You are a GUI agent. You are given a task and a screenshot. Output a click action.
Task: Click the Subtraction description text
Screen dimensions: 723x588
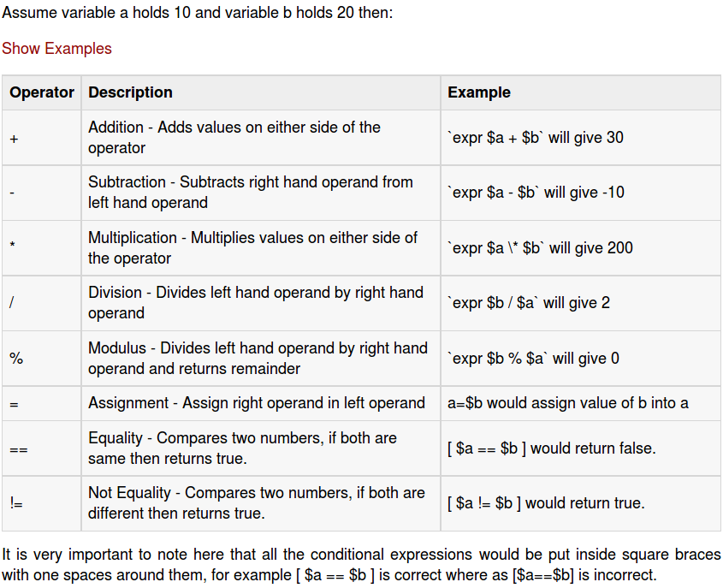point(250,193)
